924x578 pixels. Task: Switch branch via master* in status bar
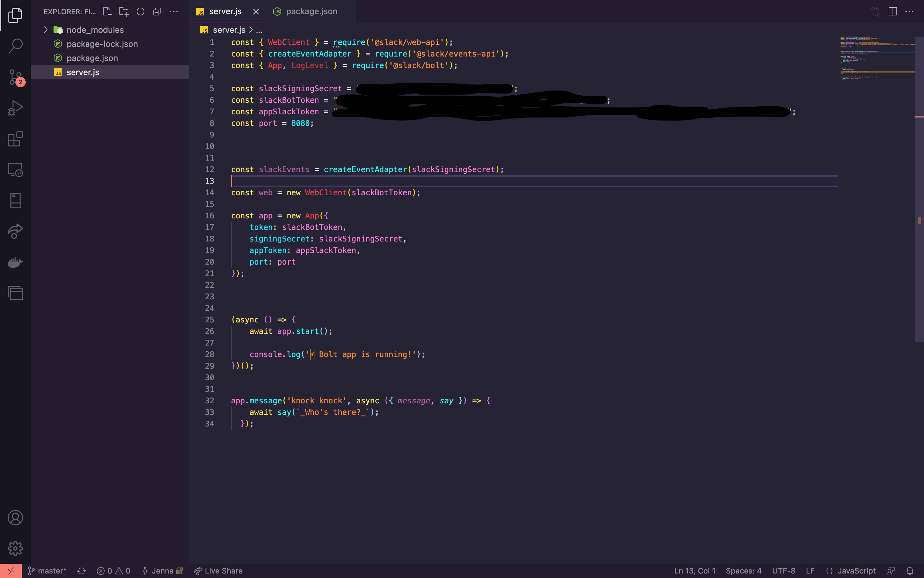[x=47, y=571]
